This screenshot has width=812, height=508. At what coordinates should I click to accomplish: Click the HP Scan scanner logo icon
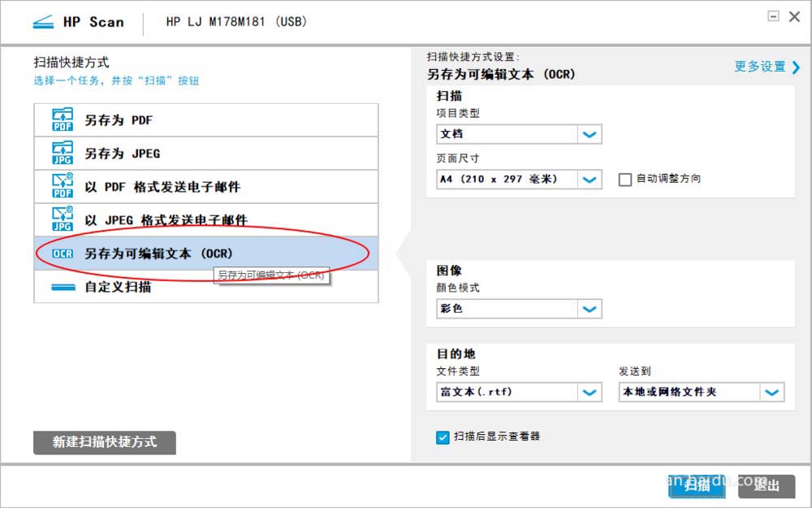pos(43,22)
